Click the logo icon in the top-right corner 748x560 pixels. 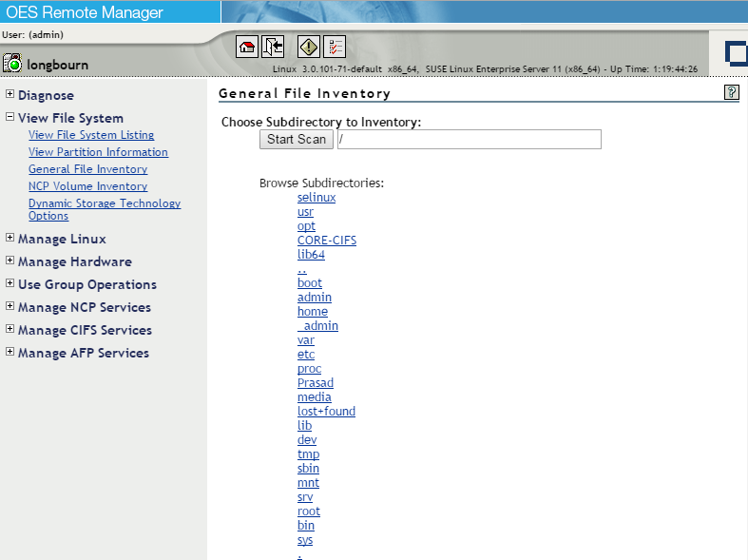click(736, 53)
